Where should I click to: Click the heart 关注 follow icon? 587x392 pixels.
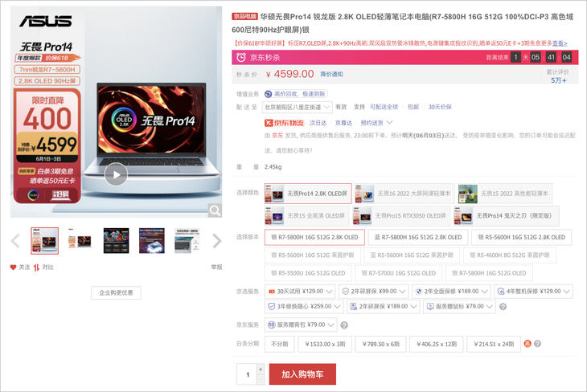pos(14,267)
